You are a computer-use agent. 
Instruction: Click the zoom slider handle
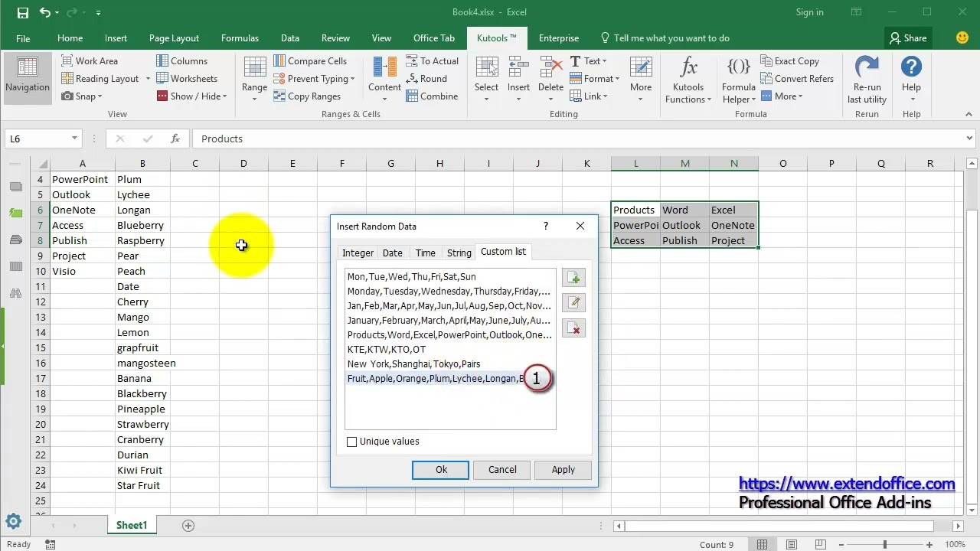(x=885, y=545)
